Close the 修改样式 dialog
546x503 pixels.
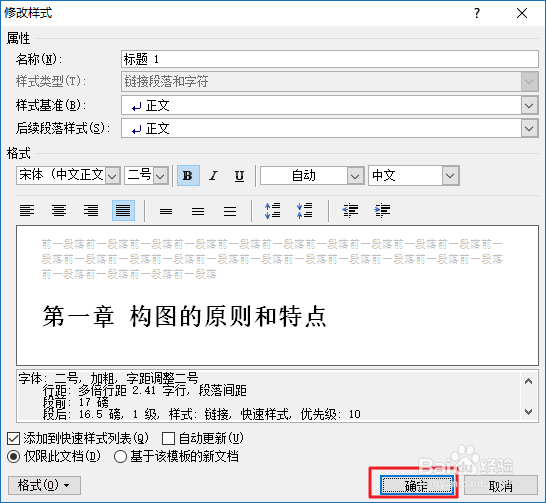click(522, 13)
